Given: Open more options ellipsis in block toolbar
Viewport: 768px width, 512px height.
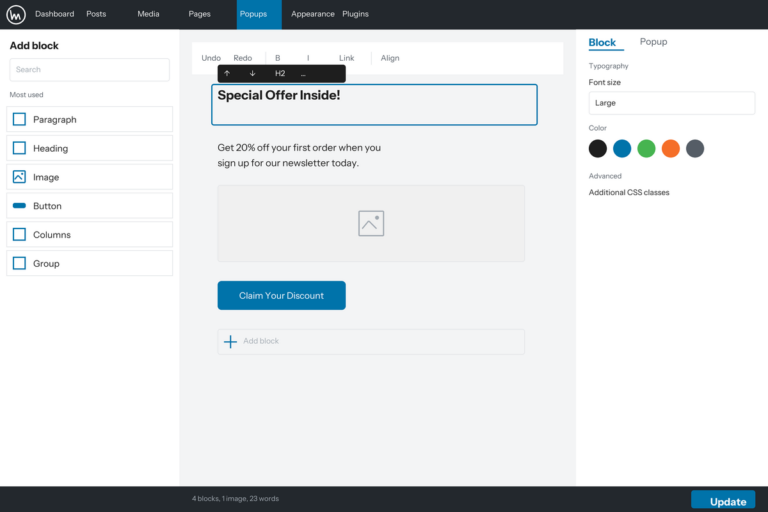Looking at the screenshot, I should tap(303, 74).
